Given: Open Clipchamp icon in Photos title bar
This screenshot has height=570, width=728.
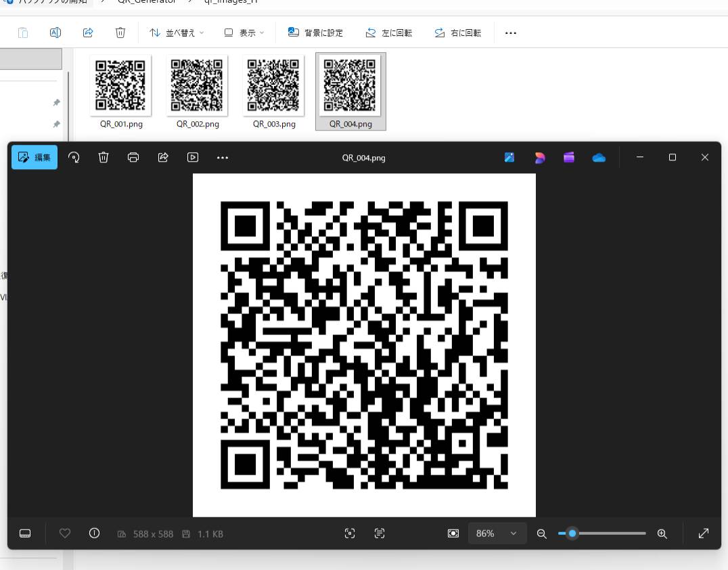Looking at the screenshot, I should click(569, 158).
